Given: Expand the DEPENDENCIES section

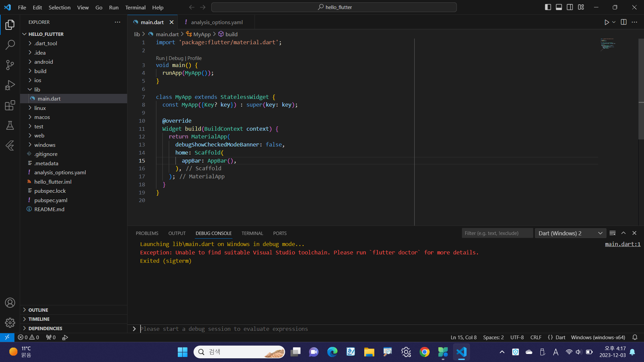Looking at the screenshot, I should [74, 328].
